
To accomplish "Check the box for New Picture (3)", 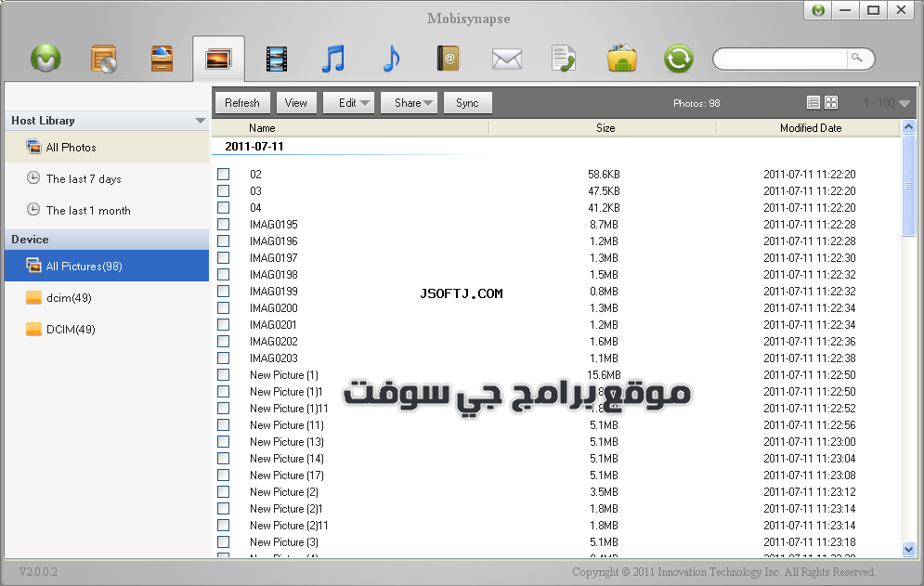I will click(224, 541).
